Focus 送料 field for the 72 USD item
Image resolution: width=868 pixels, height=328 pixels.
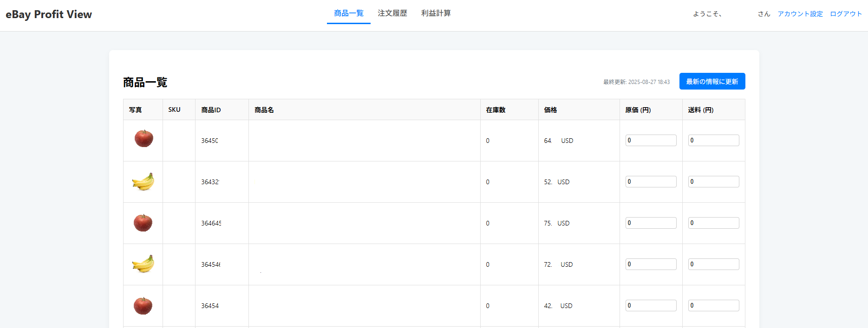[x=713, y=264]
